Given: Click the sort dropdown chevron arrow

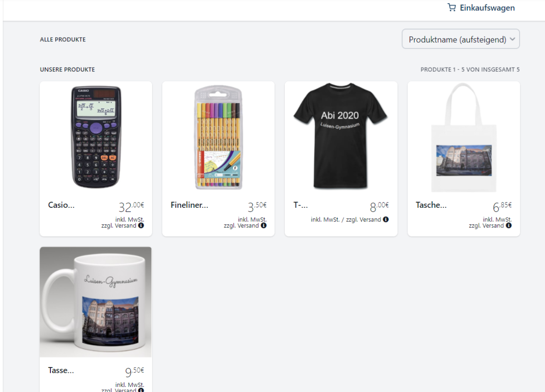Looking at the screenshot, I should 512,39.
